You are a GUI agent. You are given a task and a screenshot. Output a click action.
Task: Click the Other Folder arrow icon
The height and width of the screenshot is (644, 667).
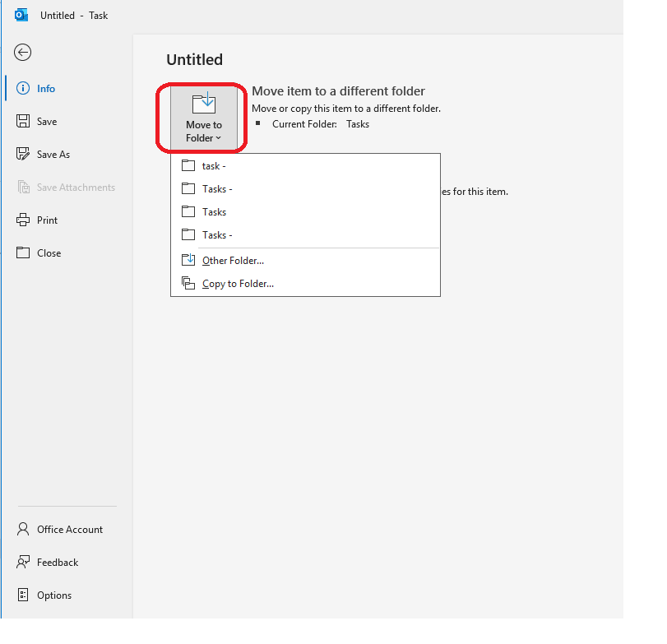188,259
